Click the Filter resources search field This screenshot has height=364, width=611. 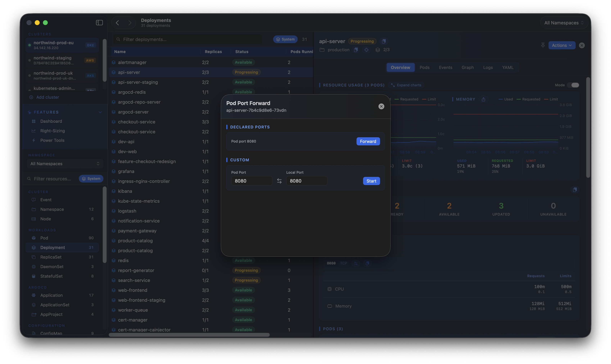(52, 179)
